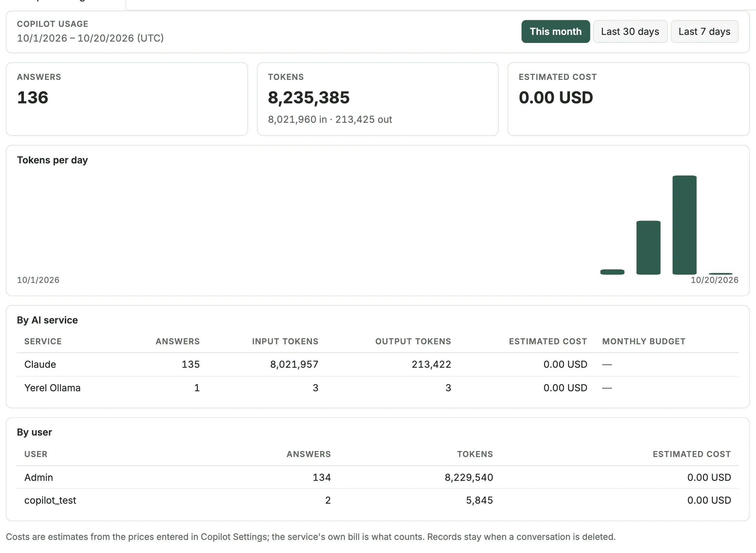
Task: Click the 10/1/2026 chart axis label
Action: pos(38,280)
